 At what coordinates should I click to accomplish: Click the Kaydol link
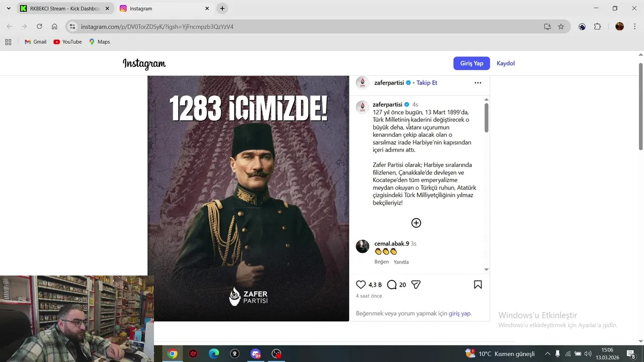point(506,63)
